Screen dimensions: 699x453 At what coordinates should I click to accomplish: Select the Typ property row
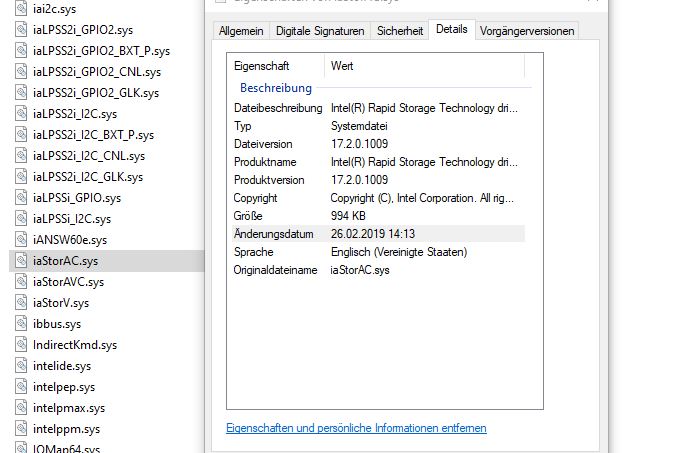378,126
